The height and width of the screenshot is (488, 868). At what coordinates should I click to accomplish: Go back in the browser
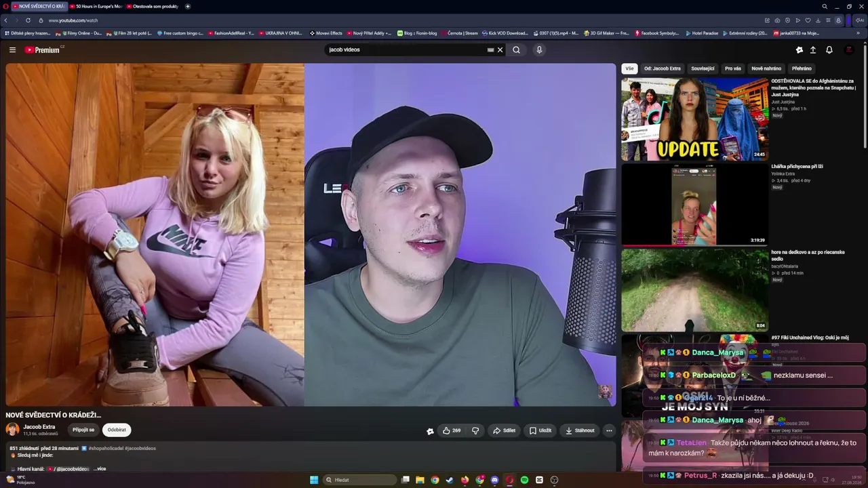(6, 20)
